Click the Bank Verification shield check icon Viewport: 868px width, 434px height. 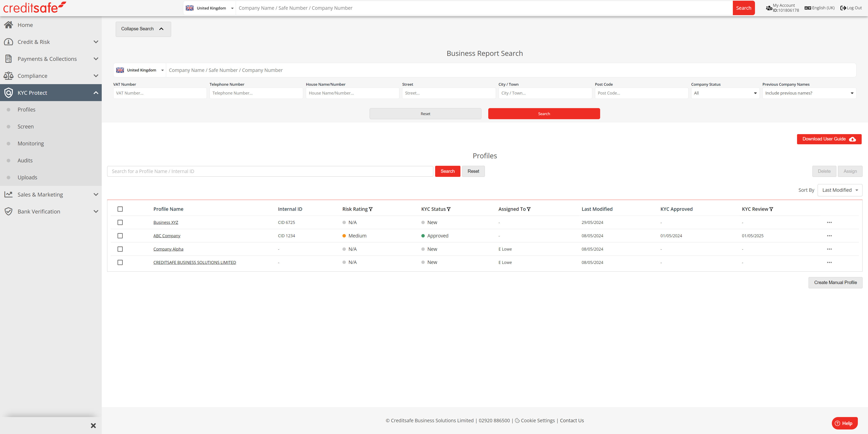point(8,211)
